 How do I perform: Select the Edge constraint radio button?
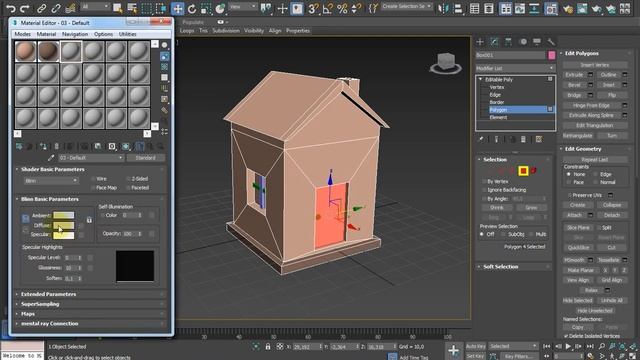[596, 174]
